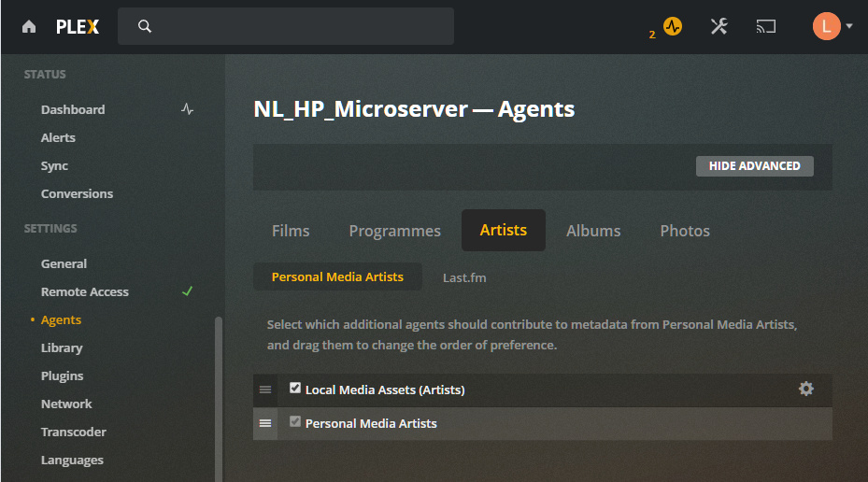The width and height of the screenshot is (868, 482).
Task: Click the Dashboard activity graph icon
Action: (x=187, y=109)
